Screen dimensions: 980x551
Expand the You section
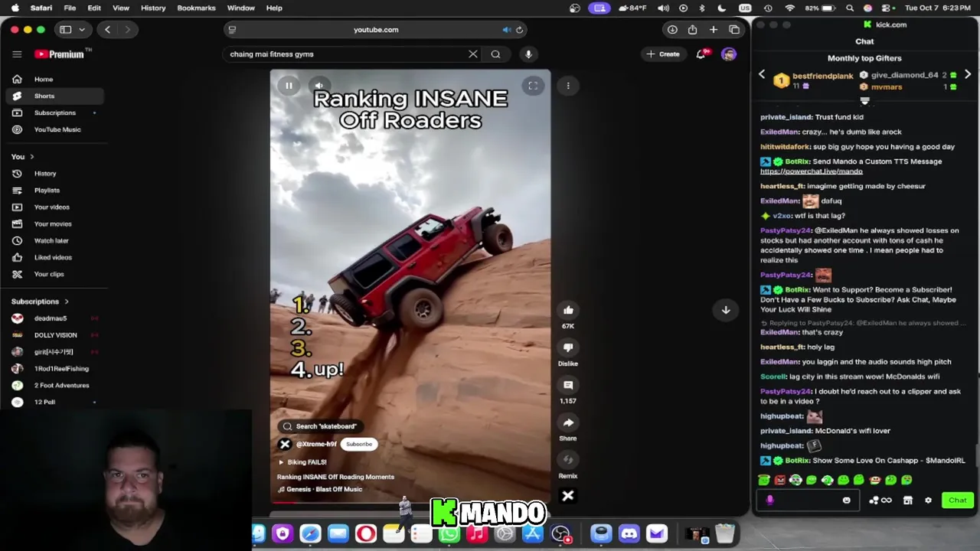(22, 157)
